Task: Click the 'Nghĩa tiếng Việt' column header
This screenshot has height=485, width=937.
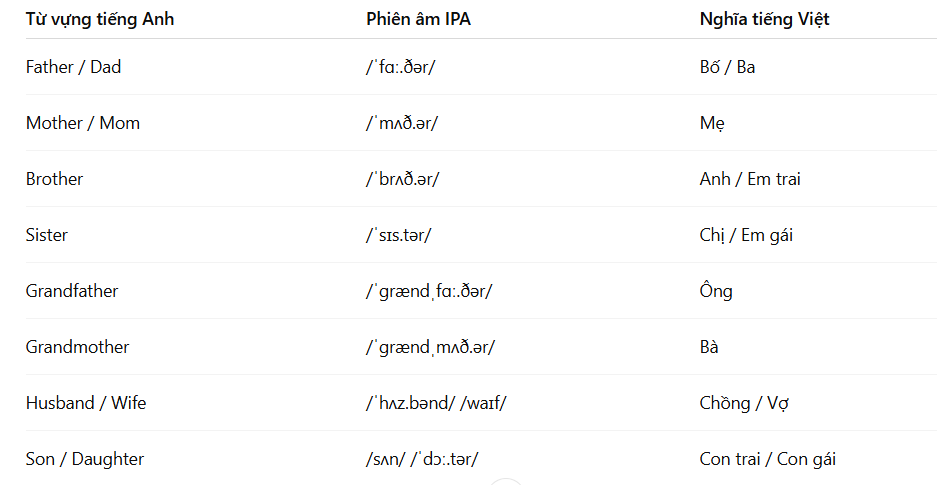Action: 764,20
